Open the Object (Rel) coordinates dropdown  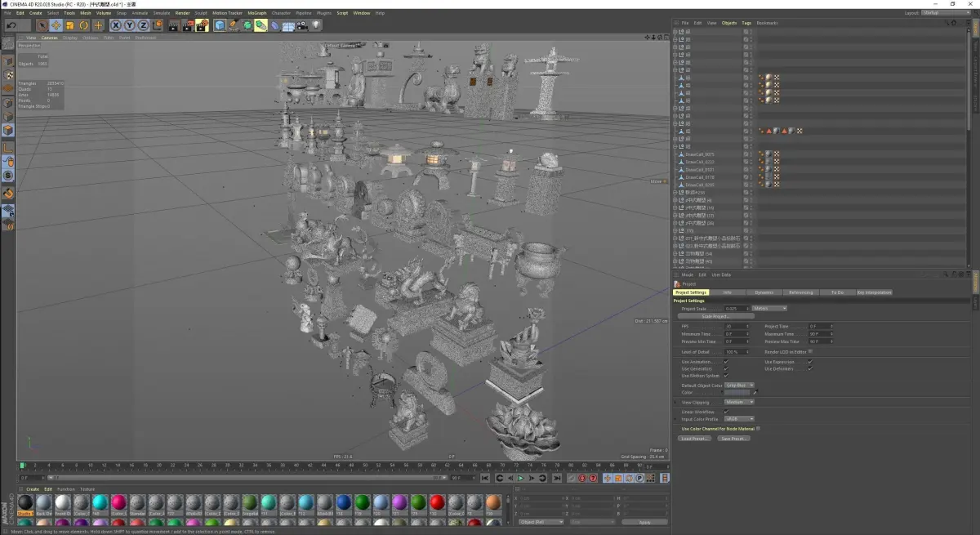point(541,521)
